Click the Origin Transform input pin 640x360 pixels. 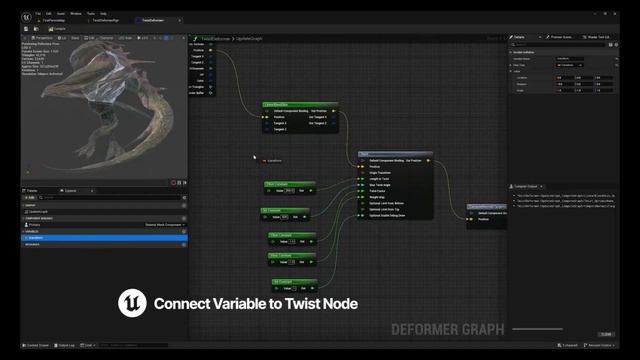(x=362, y=173)
